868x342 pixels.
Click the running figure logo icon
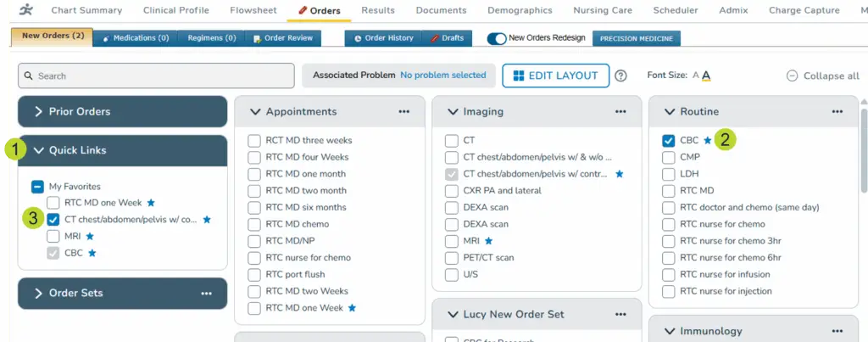27,10
